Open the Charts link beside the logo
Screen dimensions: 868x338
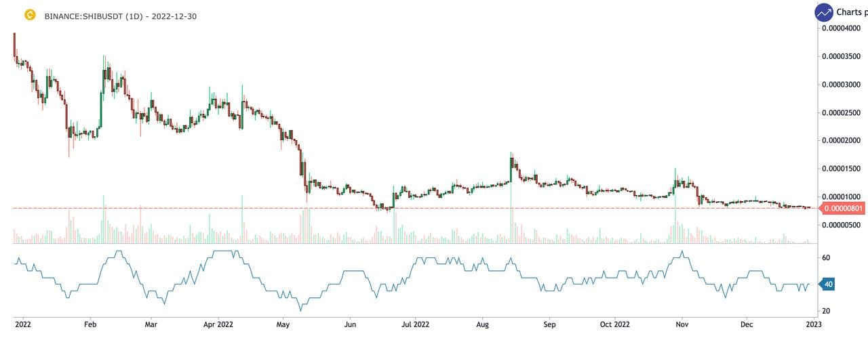point(852,12)
